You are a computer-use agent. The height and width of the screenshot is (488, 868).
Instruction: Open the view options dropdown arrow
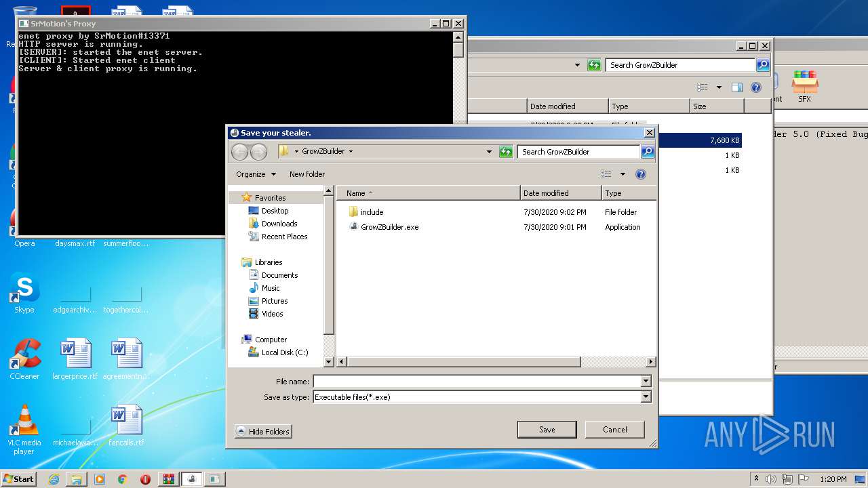623,174
